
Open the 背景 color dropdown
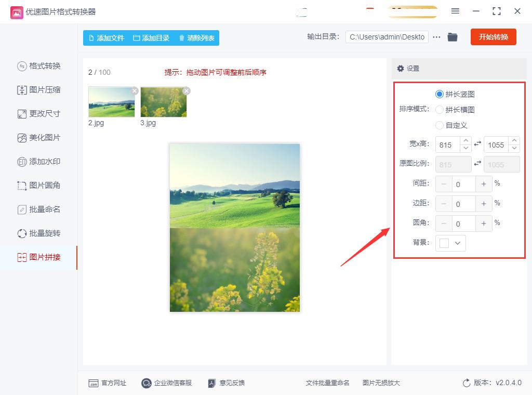(x=450, y=243)
